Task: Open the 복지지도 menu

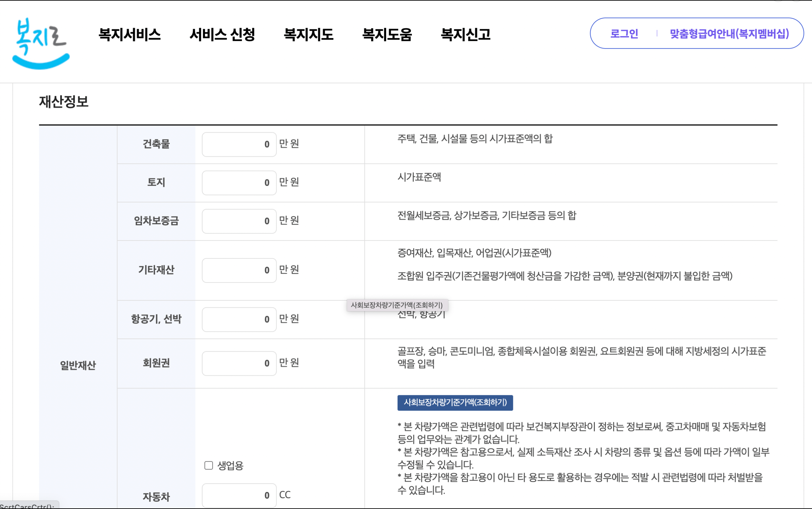Action: click(308, 34)
